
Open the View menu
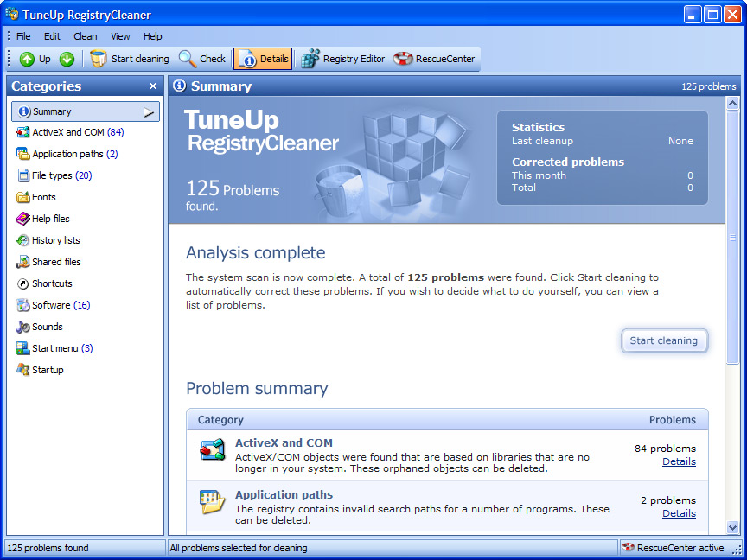pos(120,36)
